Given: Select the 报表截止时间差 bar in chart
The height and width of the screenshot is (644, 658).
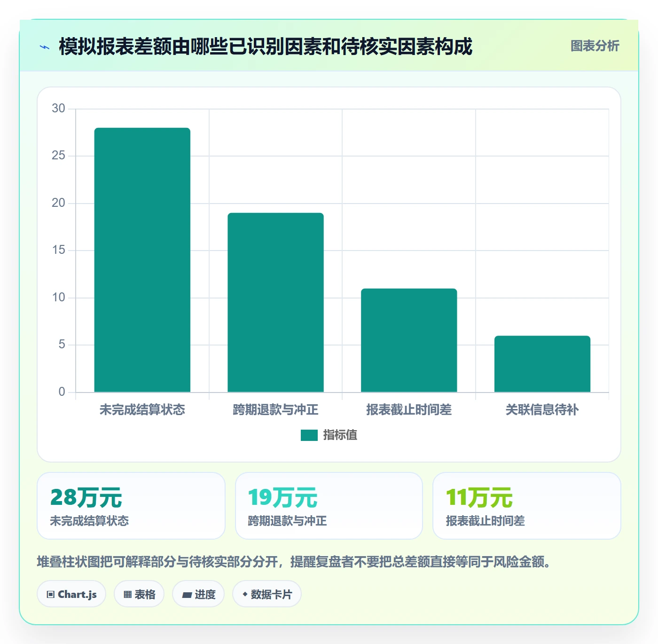Looking at the screenshot, I should (409, 340).
